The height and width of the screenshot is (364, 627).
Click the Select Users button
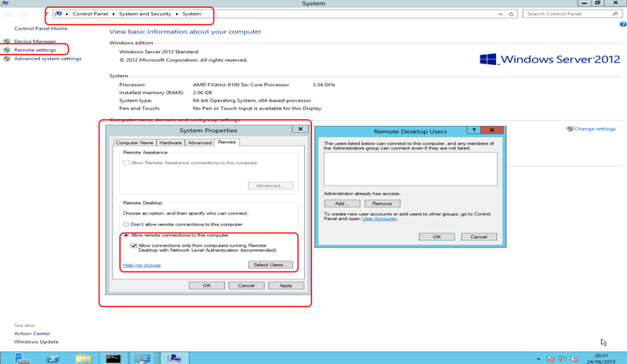pos(270,265)
